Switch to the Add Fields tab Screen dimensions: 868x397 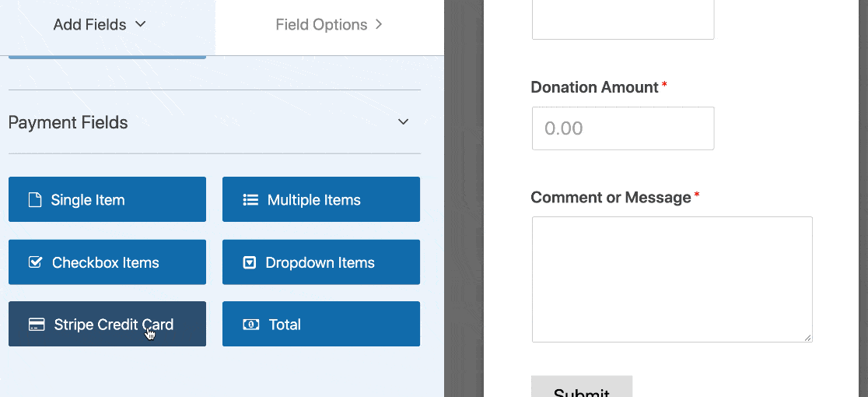[89, 25]
